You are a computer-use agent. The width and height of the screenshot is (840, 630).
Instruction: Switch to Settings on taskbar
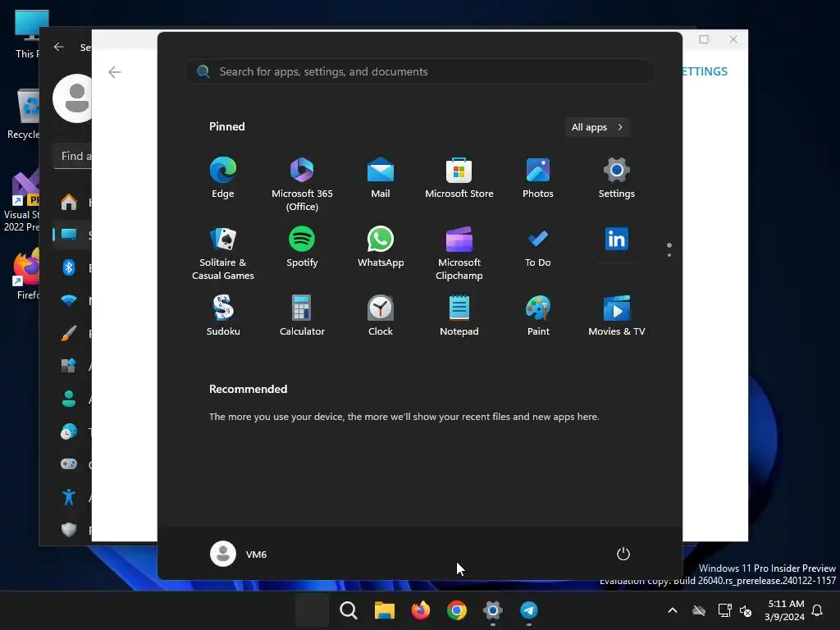[x=492, y=610]
